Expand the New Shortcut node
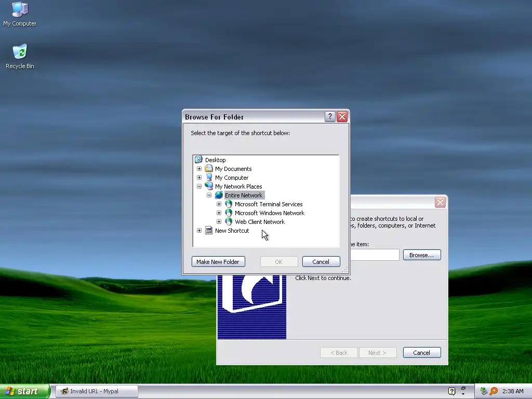Screen dimensions: 532x399 pyautogui.click(x=199, y=230)
